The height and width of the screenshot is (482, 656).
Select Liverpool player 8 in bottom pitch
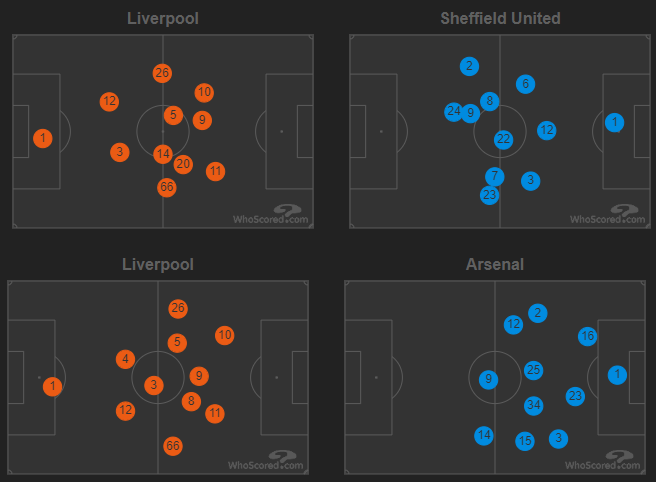coord(191,401)
